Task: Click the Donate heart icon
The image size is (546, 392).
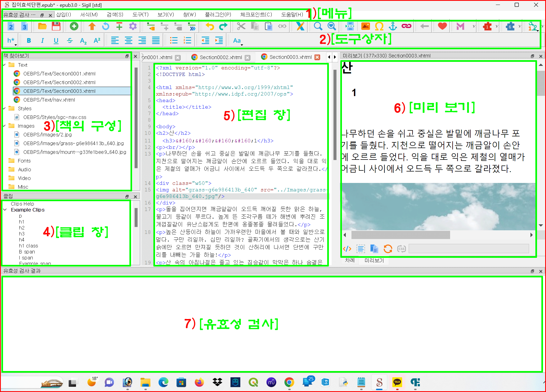Action: (442, 26)
